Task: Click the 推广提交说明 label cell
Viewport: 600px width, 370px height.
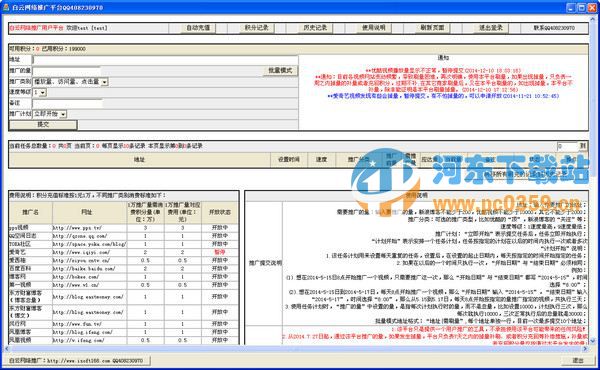Action: pyautogui.click(x=265, y=263)
